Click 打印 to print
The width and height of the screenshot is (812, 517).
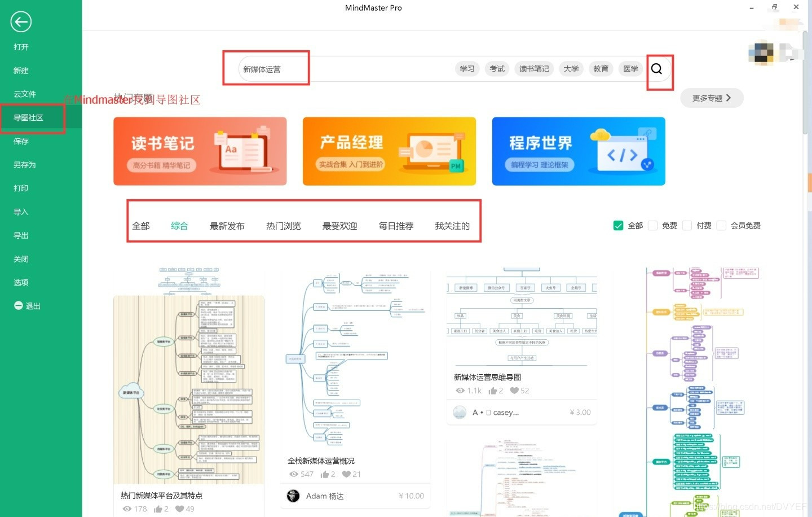click(20, 188)
